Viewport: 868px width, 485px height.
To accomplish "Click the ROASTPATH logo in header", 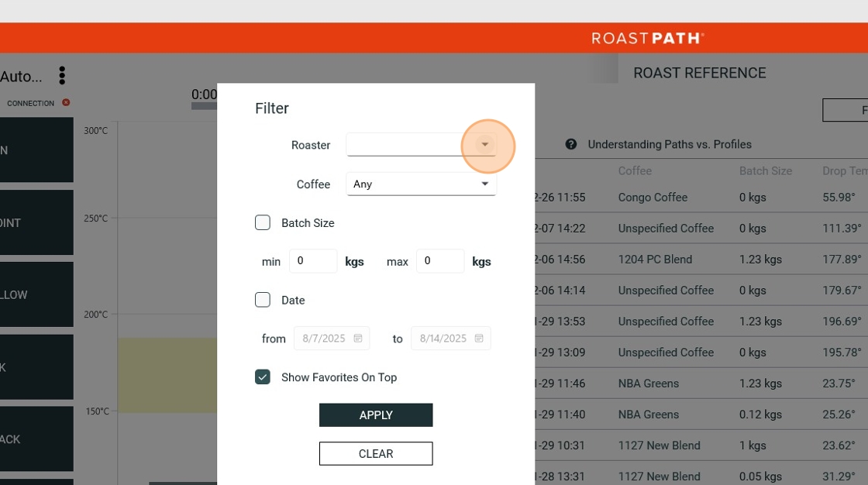I will (648, 38).
